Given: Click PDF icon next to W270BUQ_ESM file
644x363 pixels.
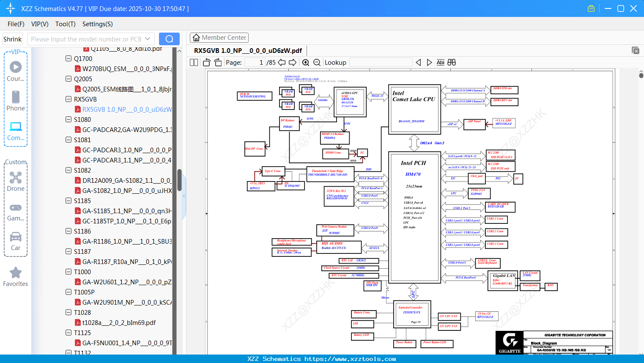Looking at the screenshot, I should [x=78, y=69].
